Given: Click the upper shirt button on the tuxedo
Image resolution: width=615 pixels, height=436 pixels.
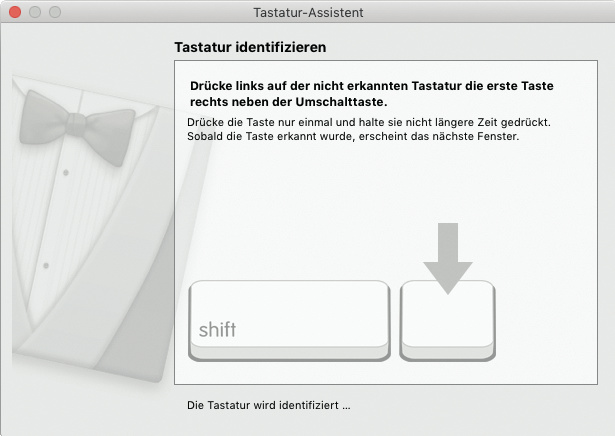Looking at the screenshot, I should tap(66, 172).
